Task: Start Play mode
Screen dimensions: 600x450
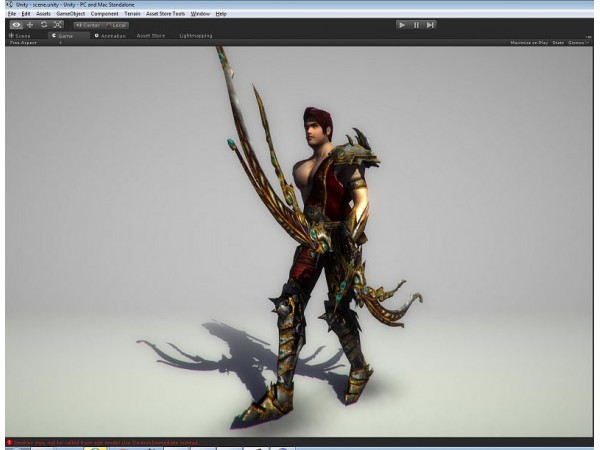Action: pyautogui.click(x=402, y=25)
